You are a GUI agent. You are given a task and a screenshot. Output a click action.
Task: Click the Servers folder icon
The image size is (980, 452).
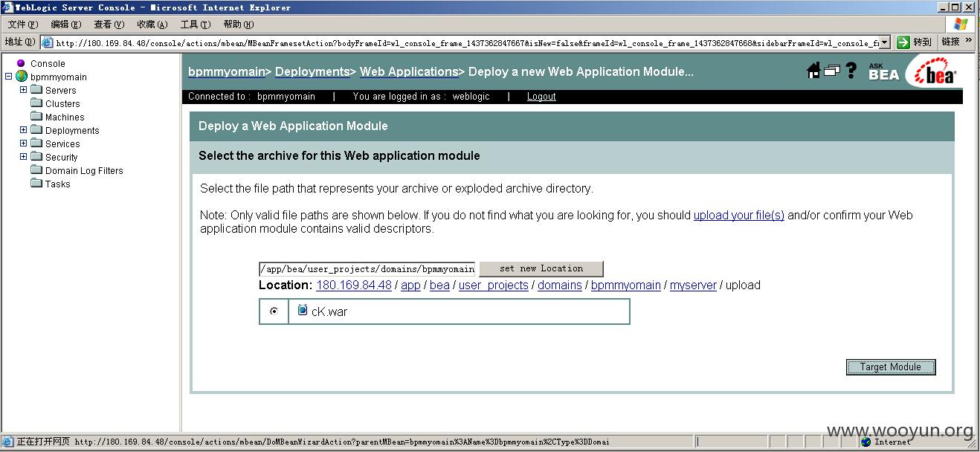click(36, 89)
